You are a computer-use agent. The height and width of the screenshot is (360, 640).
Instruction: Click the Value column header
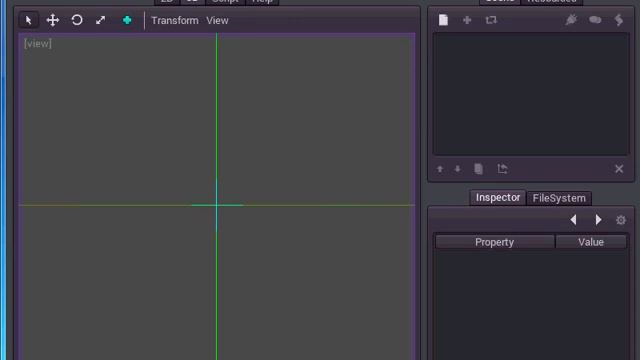tap(591, 242)
